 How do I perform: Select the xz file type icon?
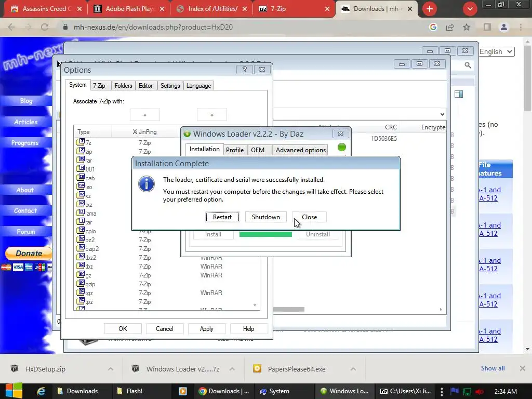coord(81,195)
